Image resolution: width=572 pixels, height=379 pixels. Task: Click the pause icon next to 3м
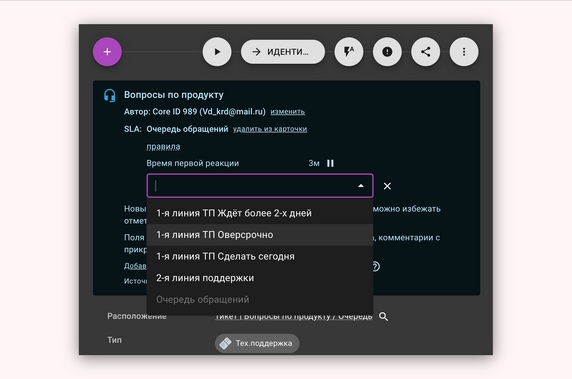point(330,163)
